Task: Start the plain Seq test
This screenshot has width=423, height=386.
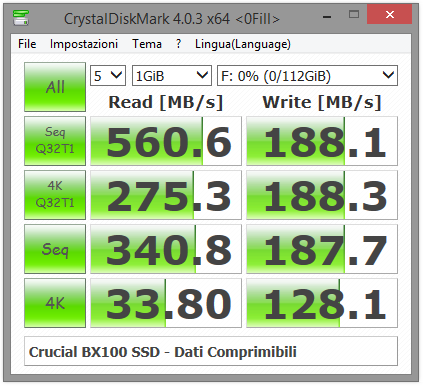Action: [x=55, y=249]
